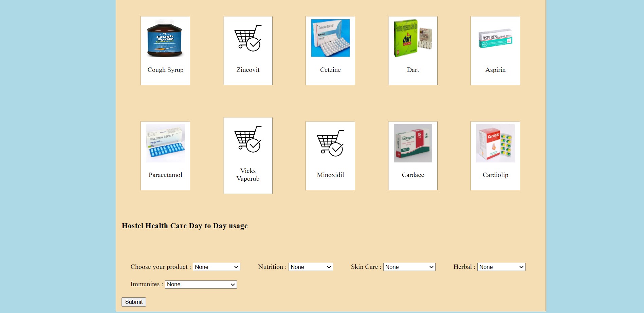Click the Cardace product image
The width and height of the screenshot is (644, 313).
pyautogui.click(x=413, y=143)
